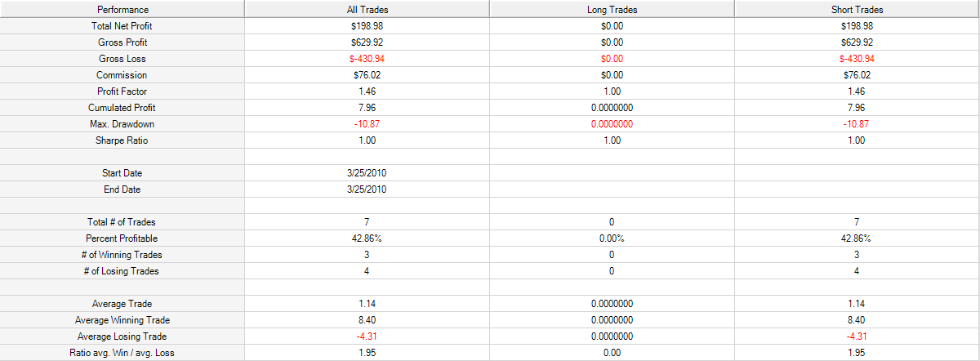This screenshot has width=980, height=361.
Task: Select the Ratio avg. Win / avg. Loss label
Action: pyautogui.click(x=122, y=353)
